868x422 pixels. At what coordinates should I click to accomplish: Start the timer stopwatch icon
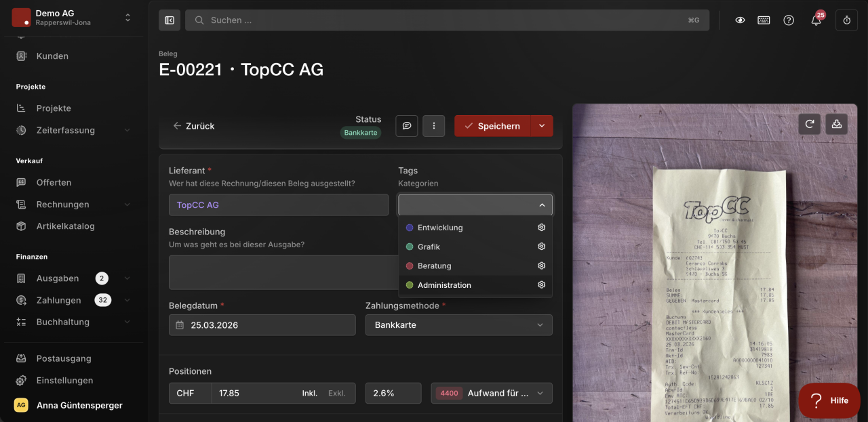coord(846,20)
